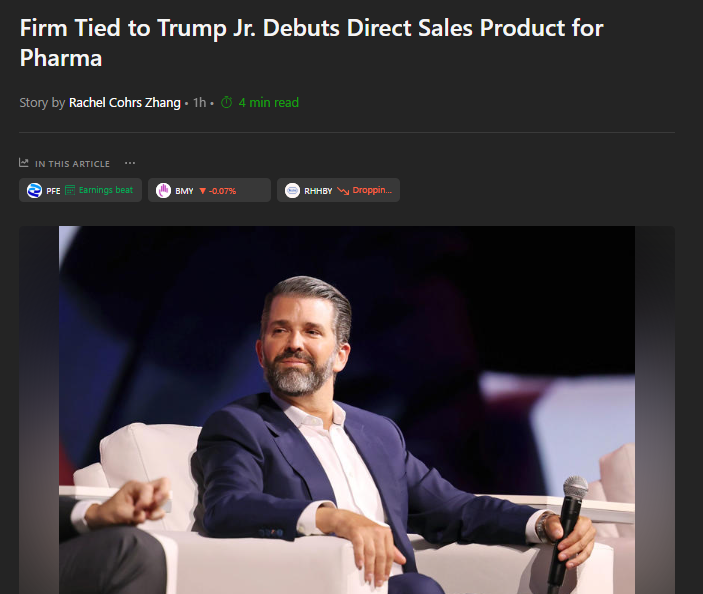Open the three-dot menu by In This Article
Screen dimensions: 703x594
click(130, 163)
